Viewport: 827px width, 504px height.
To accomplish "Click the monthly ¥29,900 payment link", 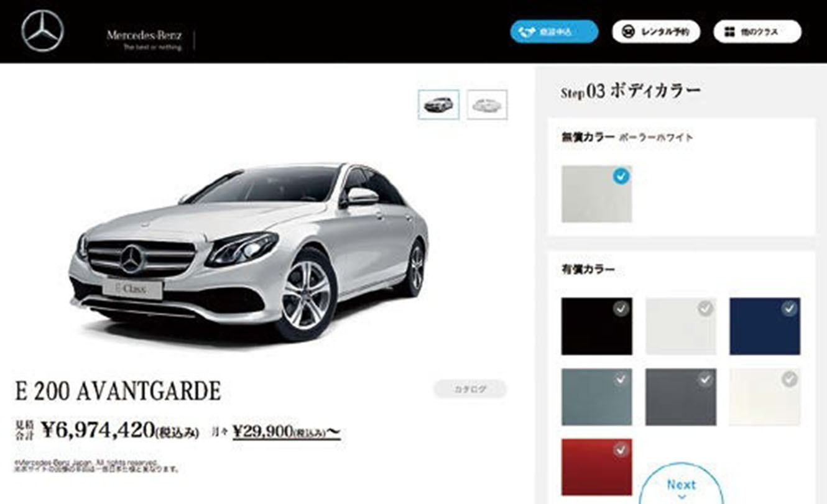I will (287, 431).
